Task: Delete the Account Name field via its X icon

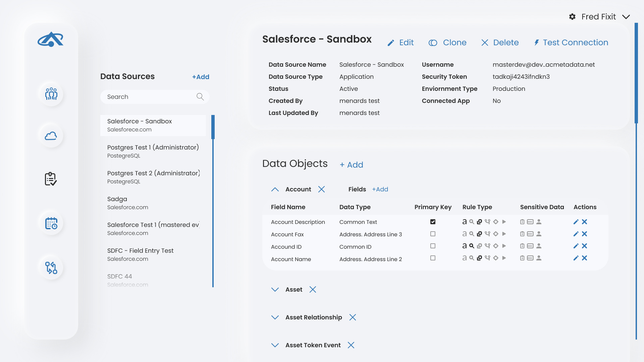Action: 584,258
